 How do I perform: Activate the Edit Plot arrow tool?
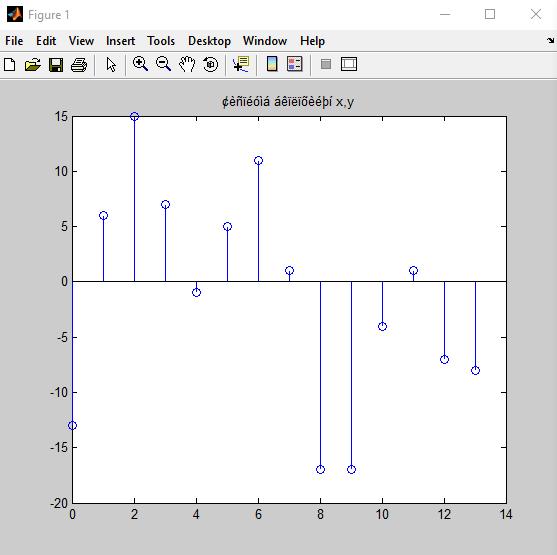click(x=111, y=65)
